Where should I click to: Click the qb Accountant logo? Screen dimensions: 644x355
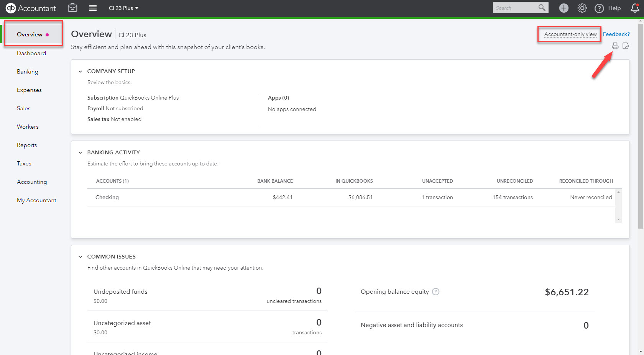pyautogui.click(x=11, y=8)
